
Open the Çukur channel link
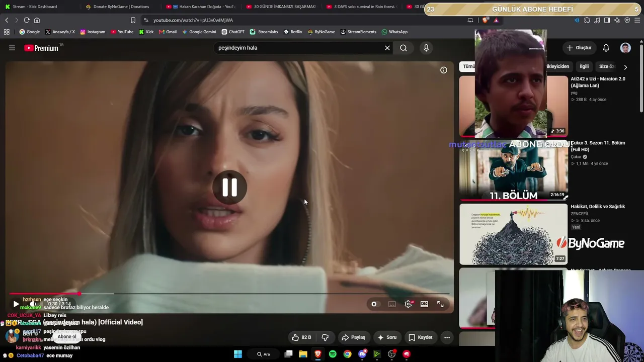tap(576, 156)
